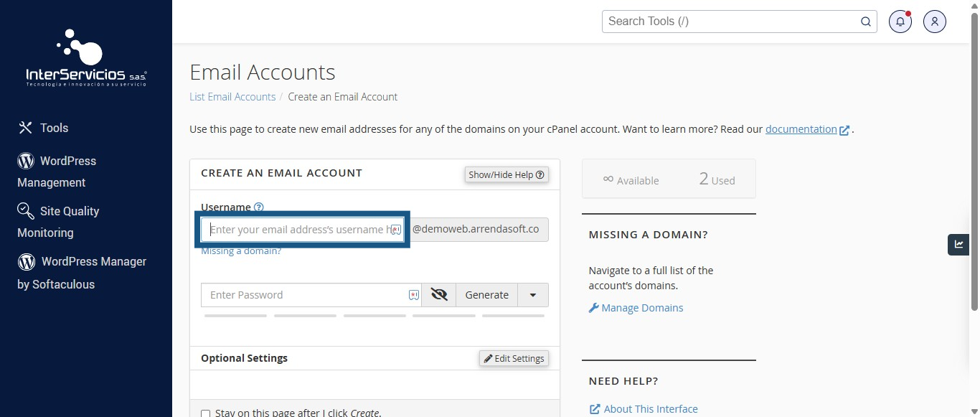This screenshot has width=980, height=417.
Task: Open the domain selector @demoweb.arrendasoft.co
Action: point(476,230)
